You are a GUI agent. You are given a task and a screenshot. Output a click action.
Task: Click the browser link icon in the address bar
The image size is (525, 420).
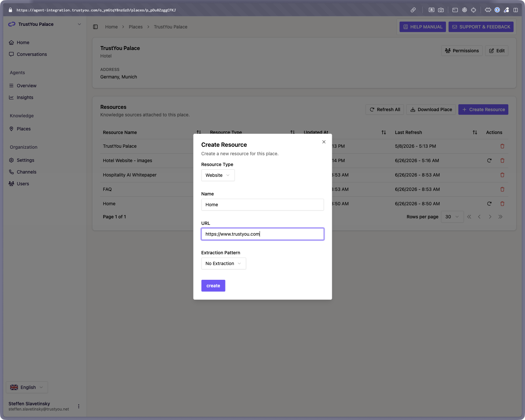pos(413,10)
